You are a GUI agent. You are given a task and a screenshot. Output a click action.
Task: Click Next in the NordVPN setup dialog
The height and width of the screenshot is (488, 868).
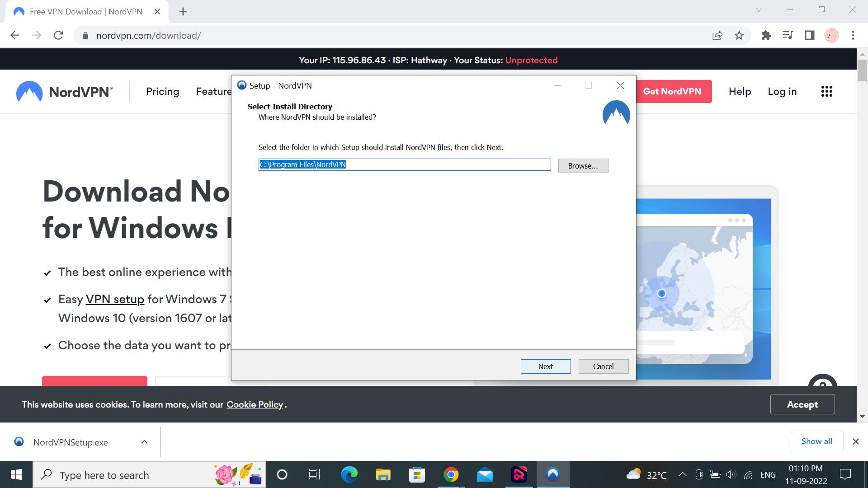pos(546,366)
